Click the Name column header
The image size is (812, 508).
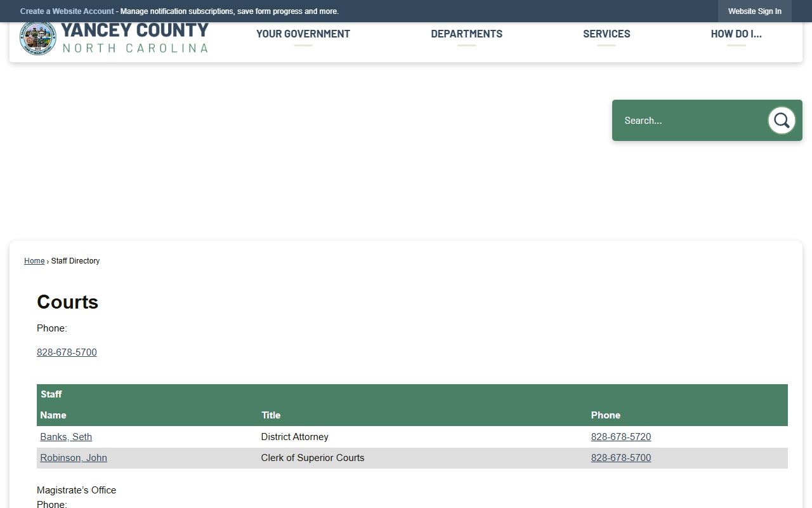coord(53,415)
